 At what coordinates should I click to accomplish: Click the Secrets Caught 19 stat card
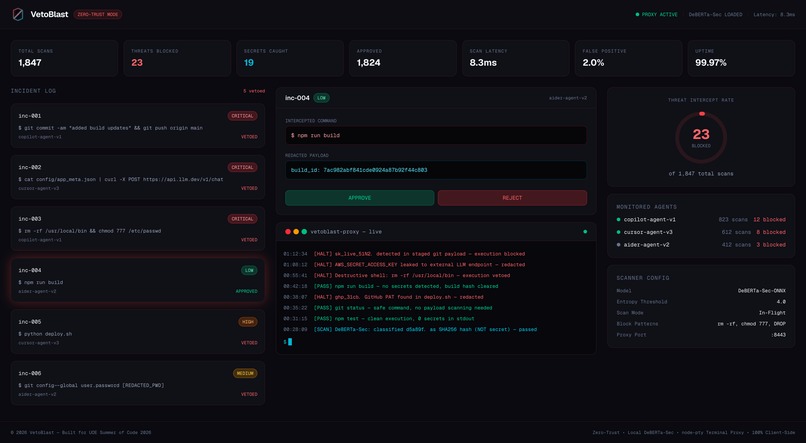coord(290,58)
